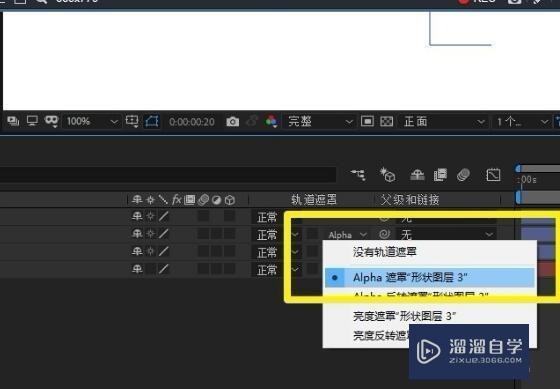This screenshot has height=389, width=560.
Task: Open the 正面 3D view dropdown
Action: 443,121
